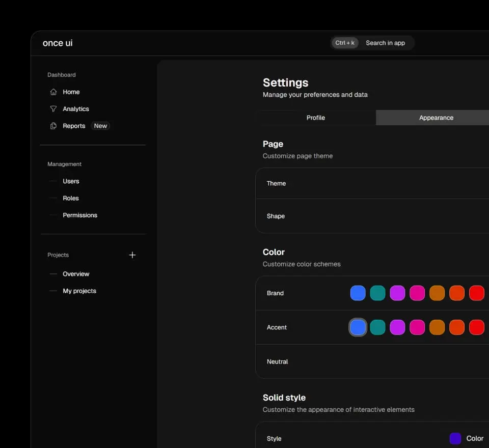The image size is (489, 448).
Task: Click the once ui logo
Action: 57,43
